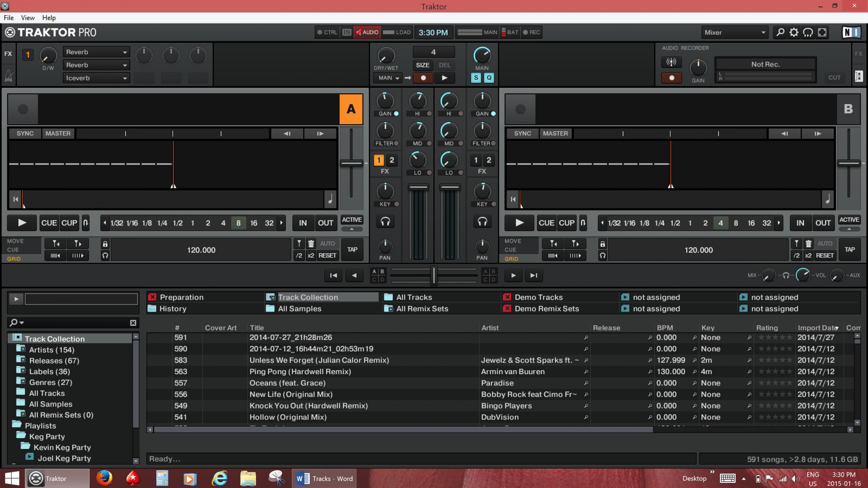The height and width of the screenshot is (488, 868).
Task: Open the Help menu
Action: tap(49, 18)
